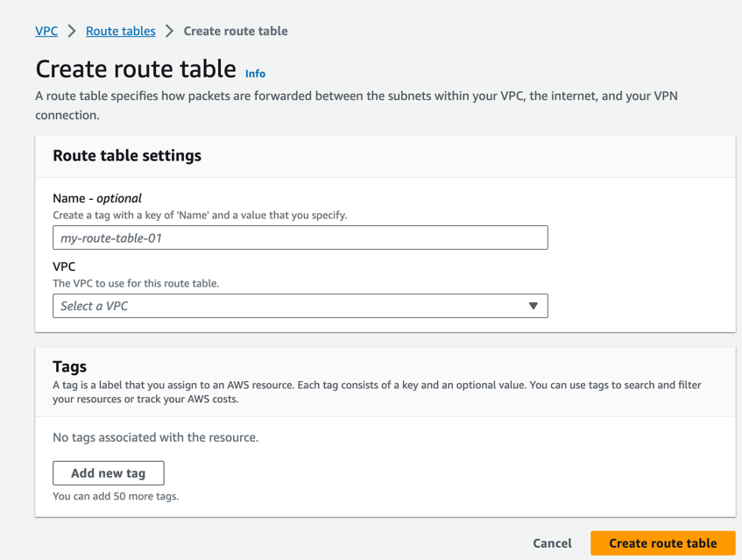Click the VPC label above the dropdown
The width and height of the screenshot is (742, 560).
[64, 266]
